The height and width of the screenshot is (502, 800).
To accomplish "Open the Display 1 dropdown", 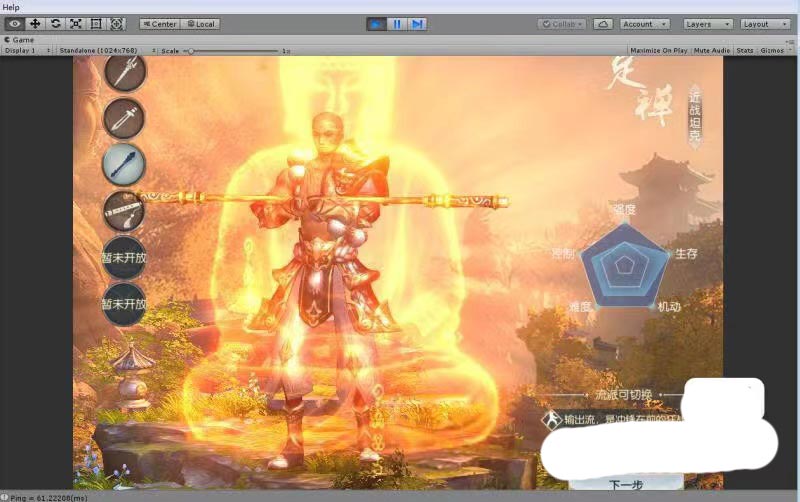I will [27, 51].
